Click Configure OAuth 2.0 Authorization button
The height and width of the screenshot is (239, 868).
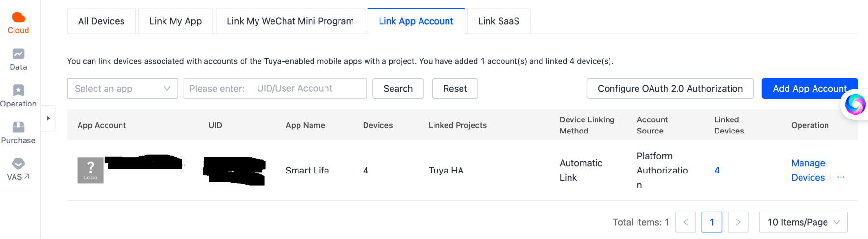click(x=670, y=89)
